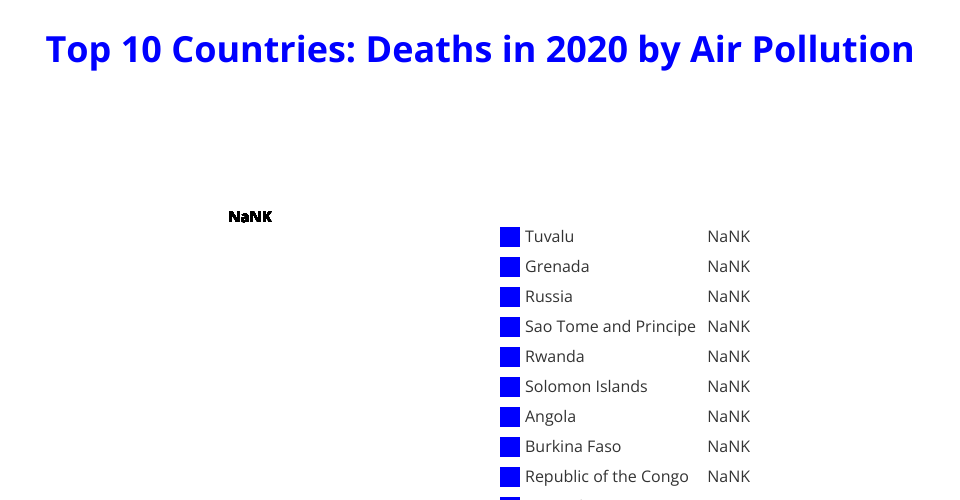This screenshot has width=960, height=500.
Task: Select the Republic of the Congo label
Action: [x=607, y=477]
